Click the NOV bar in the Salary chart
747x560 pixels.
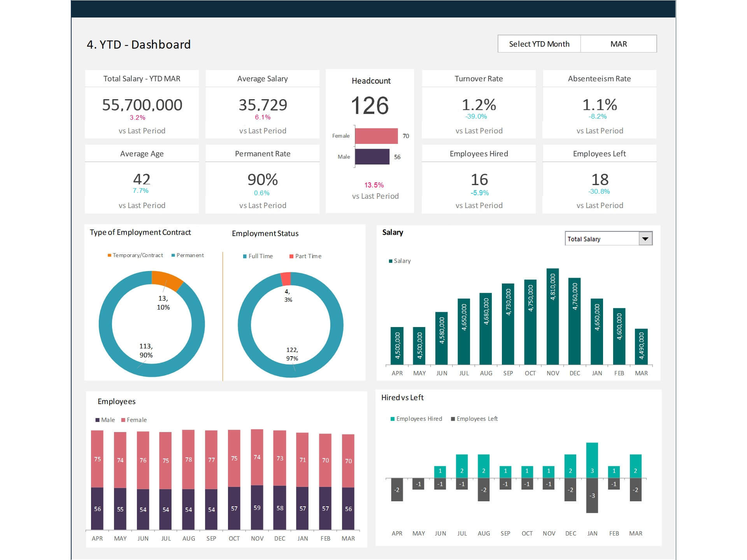point(552,315)
